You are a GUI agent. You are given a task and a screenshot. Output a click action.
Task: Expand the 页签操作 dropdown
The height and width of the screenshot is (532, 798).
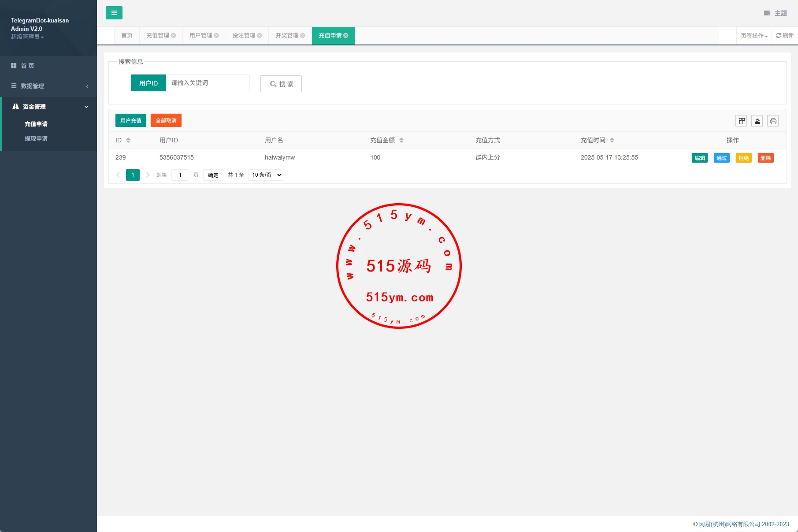coord(754,36)
